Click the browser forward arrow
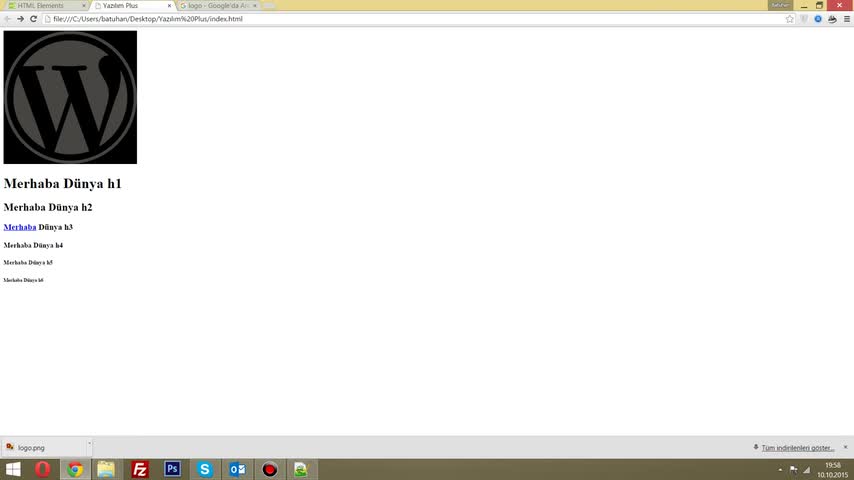 tap(20, 19)
